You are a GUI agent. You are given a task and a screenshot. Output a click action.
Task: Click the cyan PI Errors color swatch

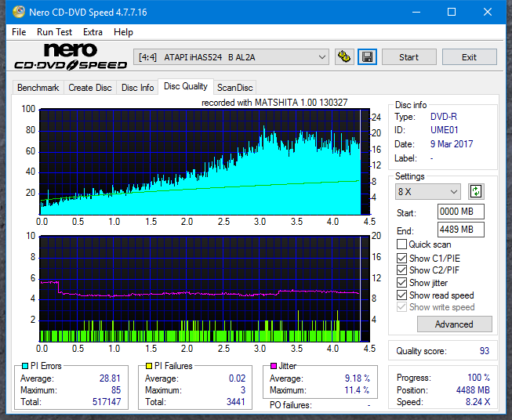(x=25, y=366)
